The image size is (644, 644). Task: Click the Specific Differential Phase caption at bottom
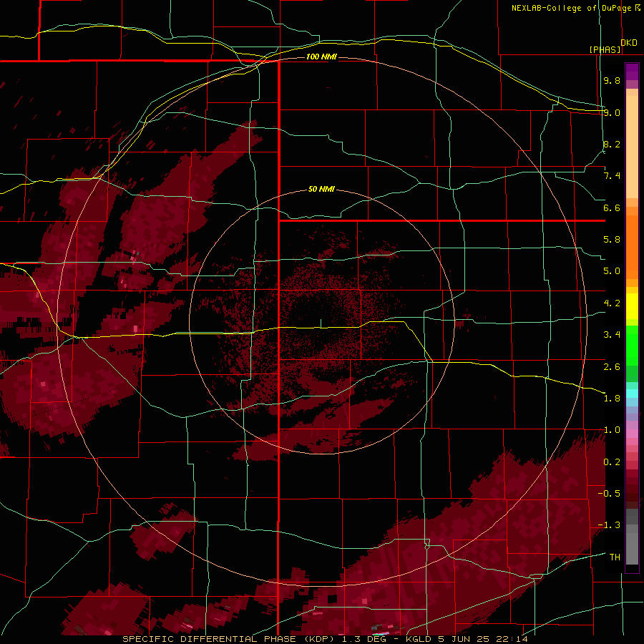(x=326, y=639)
